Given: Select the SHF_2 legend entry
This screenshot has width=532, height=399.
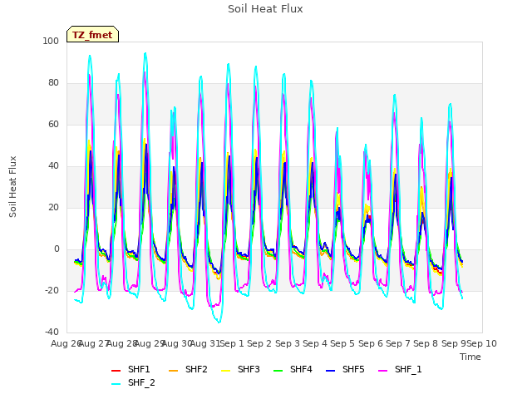Looking at the screenshot, I should click(133, 382).
